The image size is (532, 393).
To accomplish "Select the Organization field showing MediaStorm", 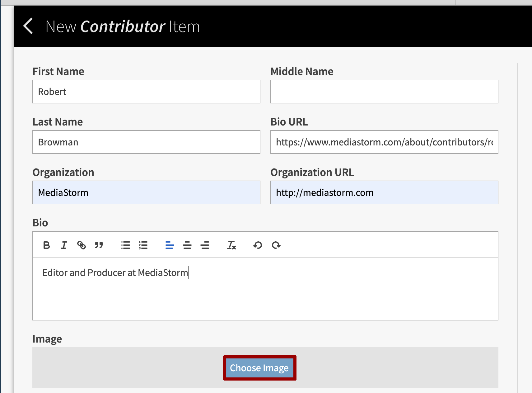I will click(146, 192).
